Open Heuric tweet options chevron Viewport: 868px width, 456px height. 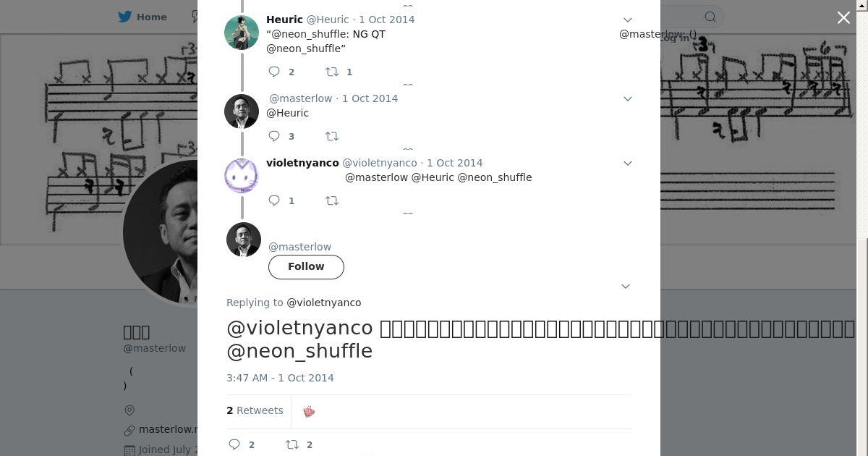pyautogui.click(x=628, y=20)
